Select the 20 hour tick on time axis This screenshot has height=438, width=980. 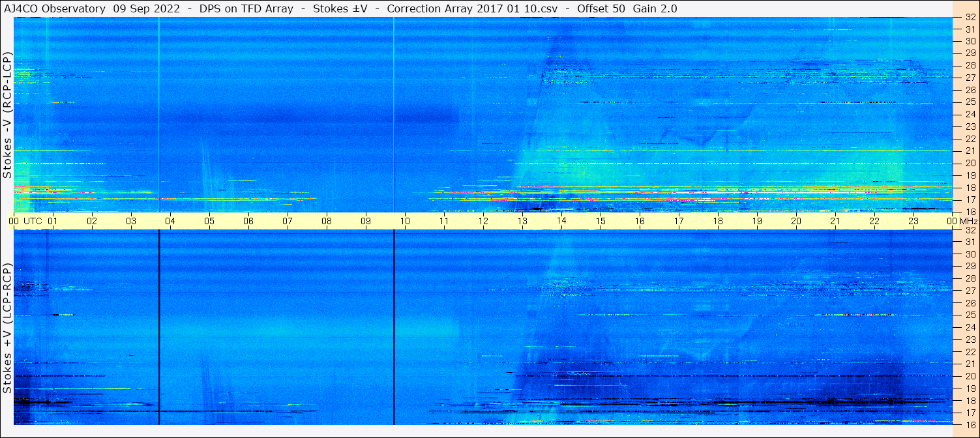pyautogui.click(x=796, y=221)
